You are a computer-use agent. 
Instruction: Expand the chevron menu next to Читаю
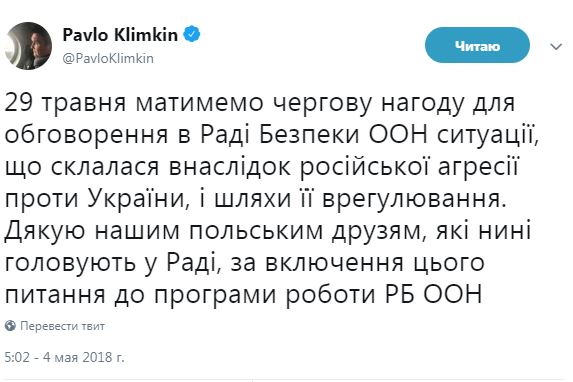(556, 47)
